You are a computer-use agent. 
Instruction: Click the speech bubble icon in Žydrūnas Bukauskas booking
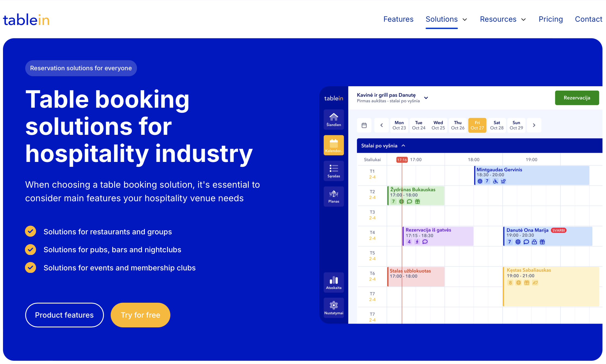point(410,202)
